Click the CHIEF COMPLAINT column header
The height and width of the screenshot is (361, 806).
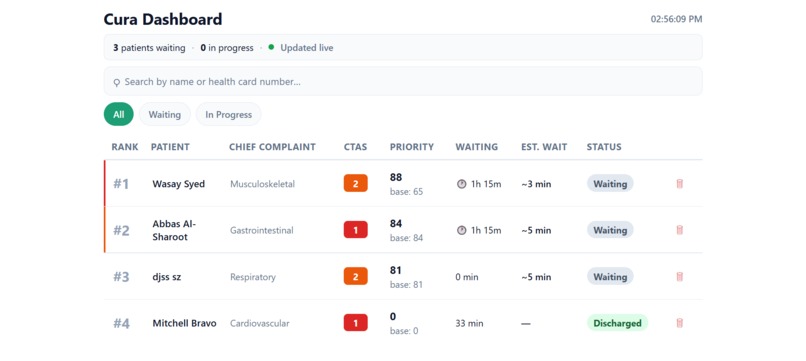click(272, 147)
